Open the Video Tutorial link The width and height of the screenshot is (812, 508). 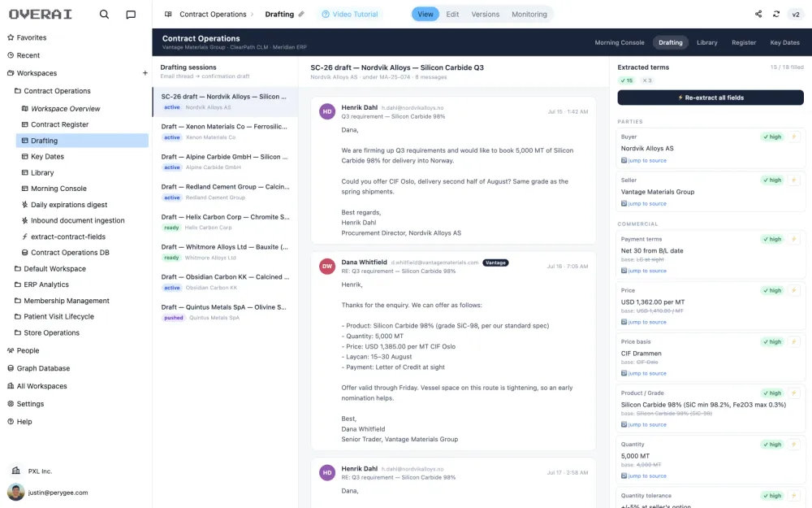point(350,14)
